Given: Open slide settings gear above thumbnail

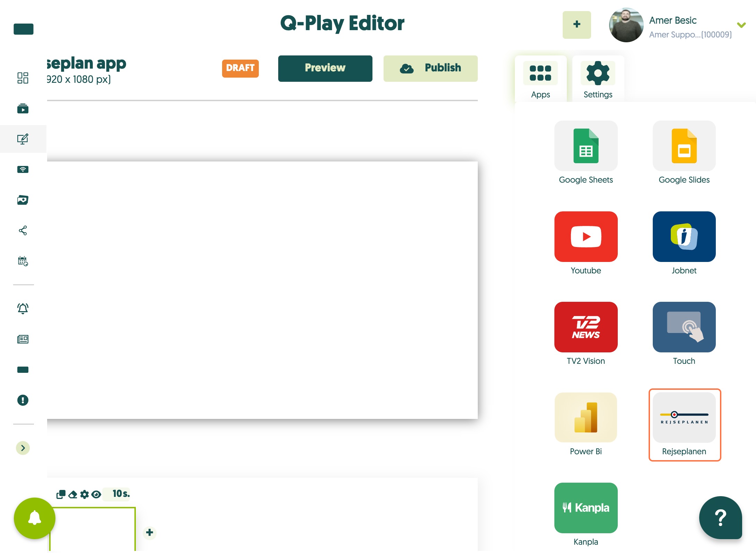Looking at the screenshot, I should coord(85,494).
